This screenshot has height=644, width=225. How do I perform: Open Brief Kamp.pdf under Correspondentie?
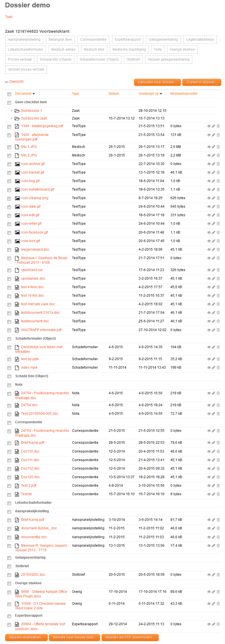pos(32,443)
